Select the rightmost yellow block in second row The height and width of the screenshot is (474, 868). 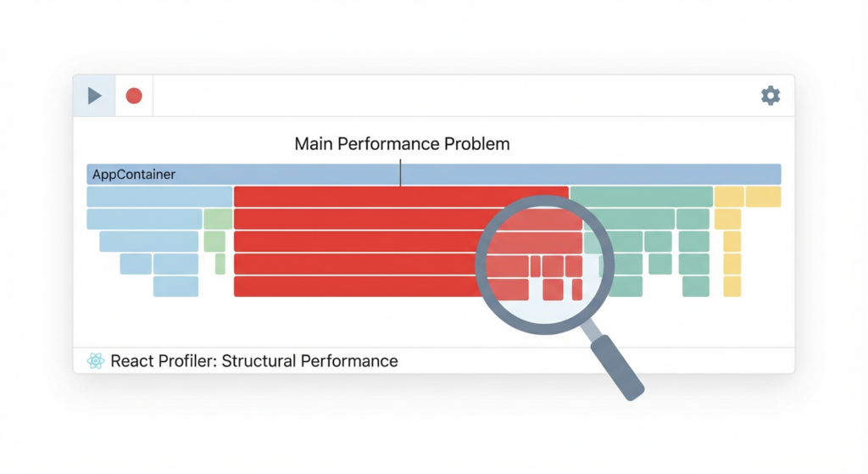[763, 197]
